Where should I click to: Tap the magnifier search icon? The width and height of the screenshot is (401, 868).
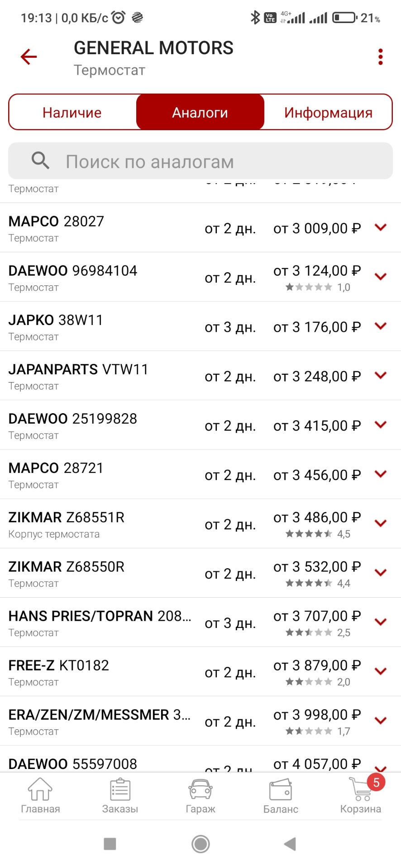(40, 160)
